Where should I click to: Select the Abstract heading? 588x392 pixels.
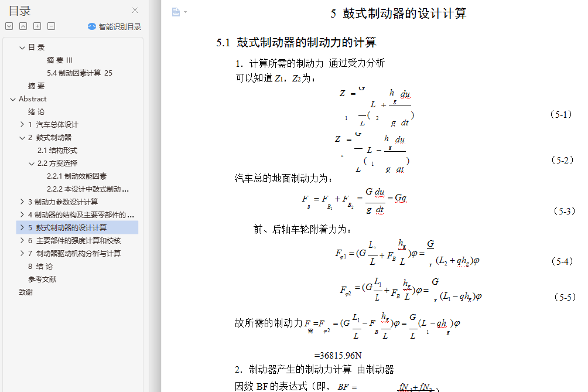point(33,99)
